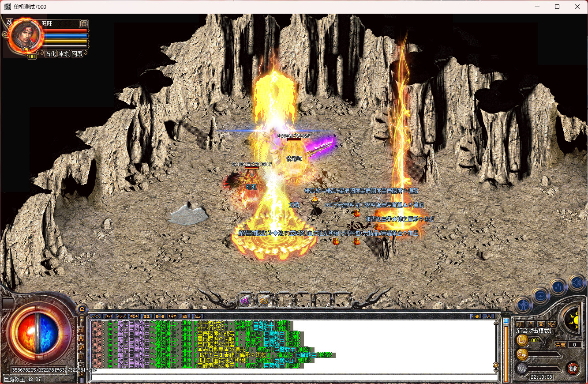
Task: Select the mountain-peaks chat channel tab
Action: [x=95, y=316]
